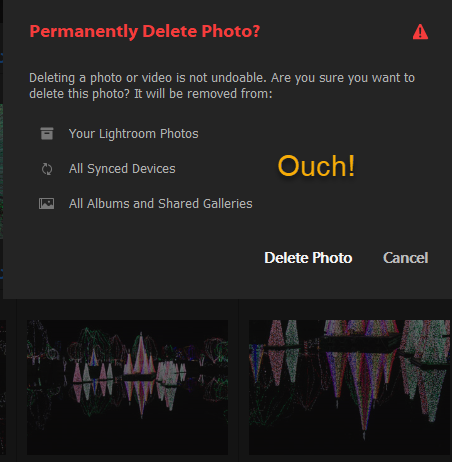Select the partially visible thumbnail at left edge
Image resolution: width=452 pixels, height=462 pixels.
pyautogui.click(x=3, y=387)
